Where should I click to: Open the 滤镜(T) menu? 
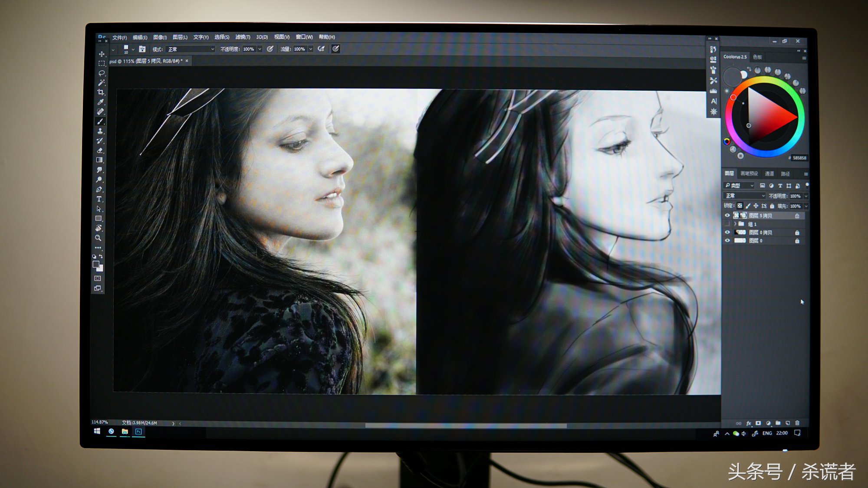pos(243,37)
